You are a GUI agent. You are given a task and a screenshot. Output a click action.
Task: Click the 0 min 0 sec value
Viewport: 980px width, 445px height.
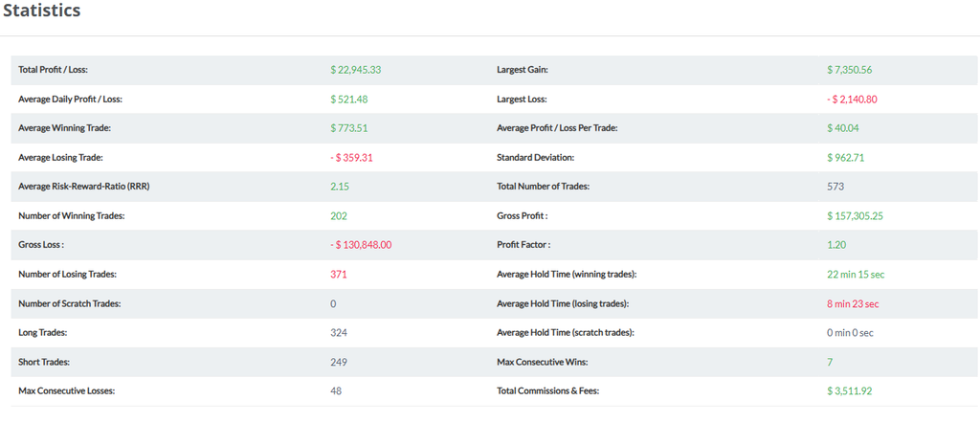pyautogui.click(x=850, y=333)
